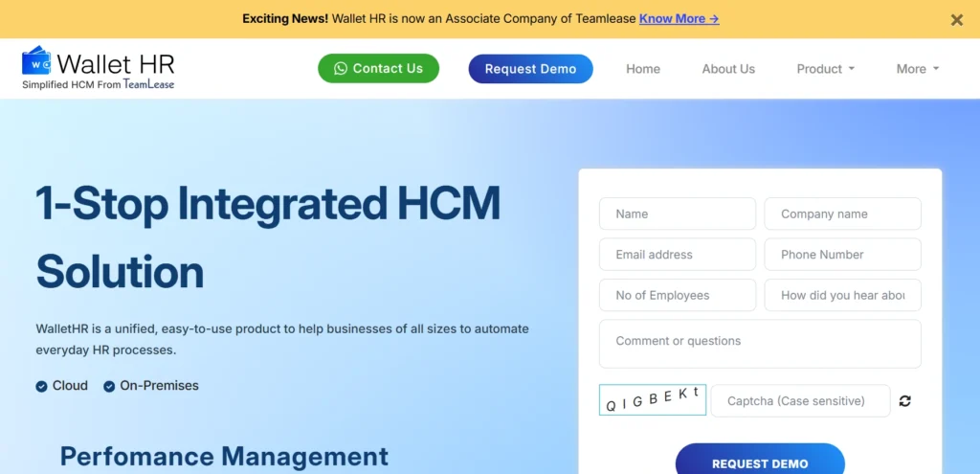Expand the Product dropdown menu
980x474 pixels.
(x=825, y=69)
